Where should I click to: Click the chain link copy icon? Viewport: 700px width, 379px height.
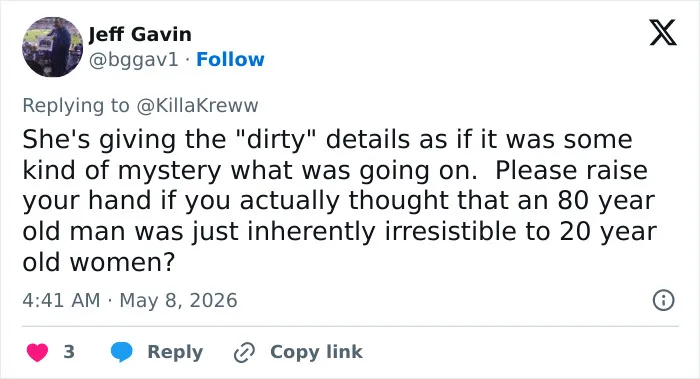coord(244,352)
